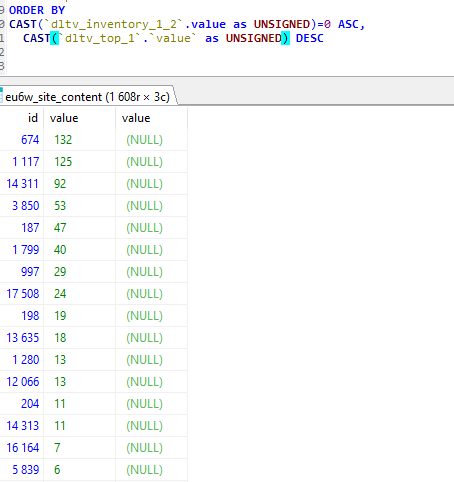Select the row with id 17 508

pos(93,294)
